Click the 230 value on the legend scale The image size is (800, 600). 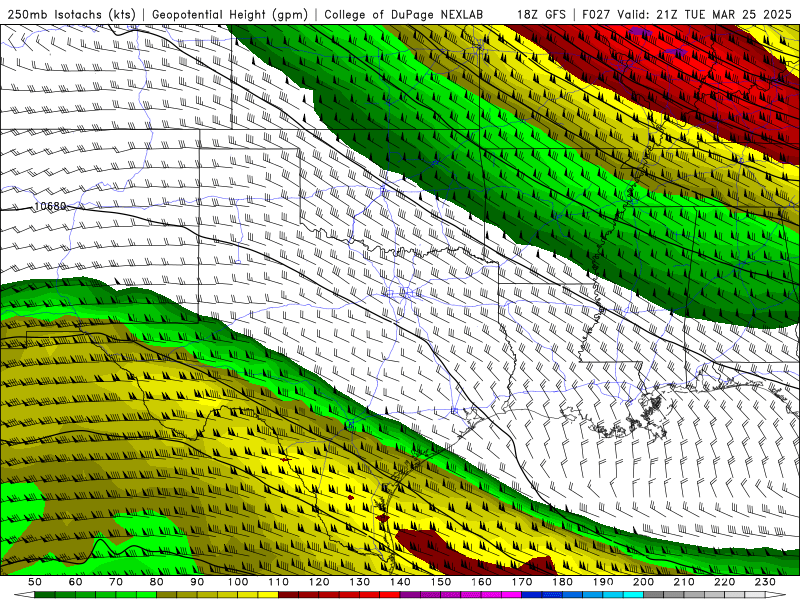point(766,582)
